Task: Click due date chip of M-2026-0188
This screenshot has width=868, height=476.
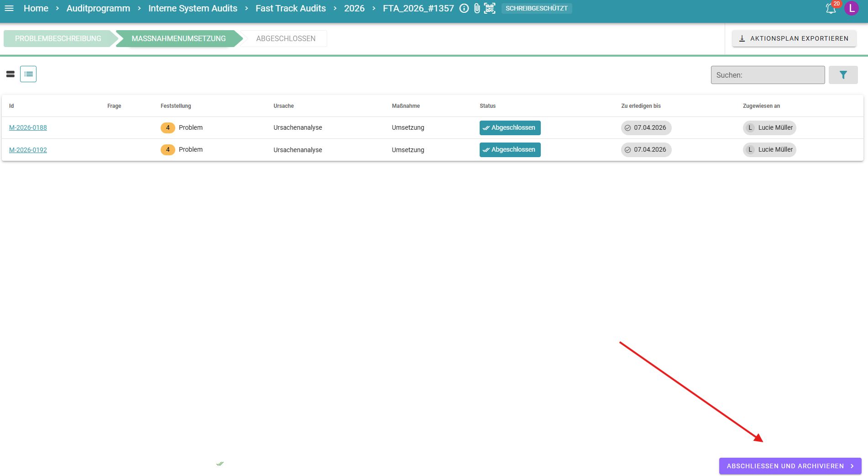Action: pos(646,128)
